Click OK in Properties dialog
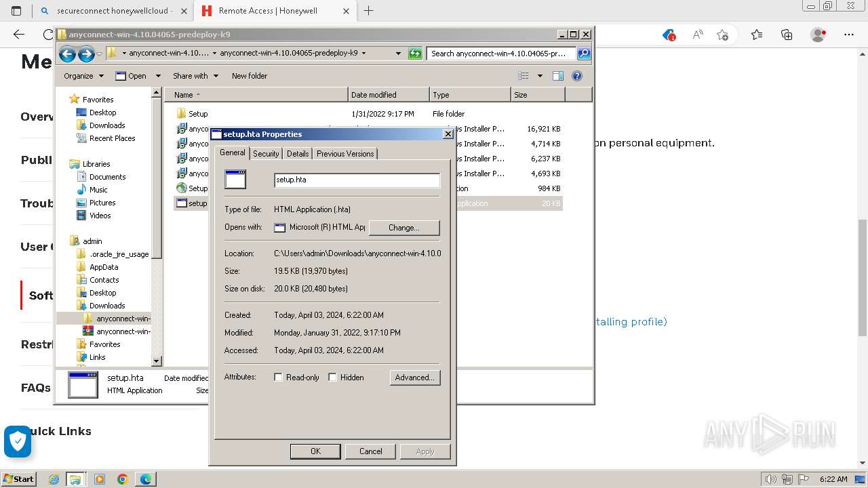 (x=315, y=451)
